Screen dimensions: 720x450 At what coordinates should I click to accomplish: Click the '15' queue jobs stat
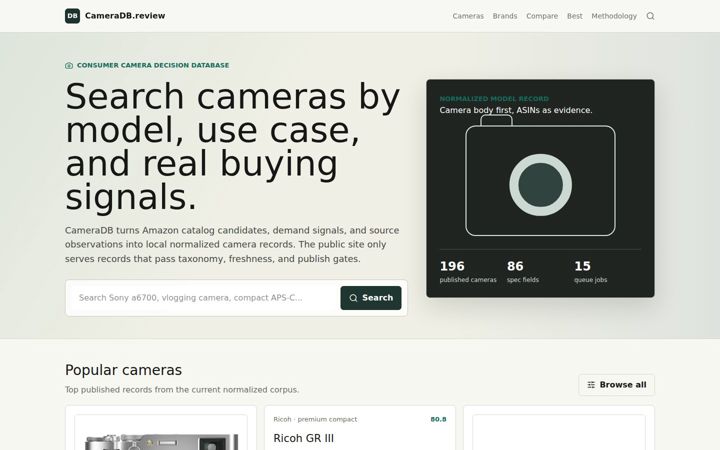(x=591, y=272)
